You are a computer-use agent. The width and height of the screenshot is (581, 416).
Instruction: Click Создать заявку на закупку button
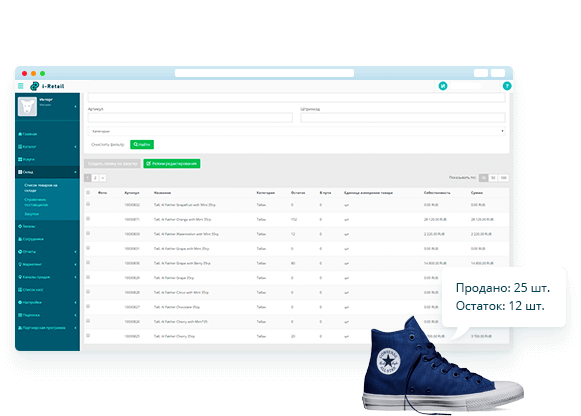tap(112, 163)
